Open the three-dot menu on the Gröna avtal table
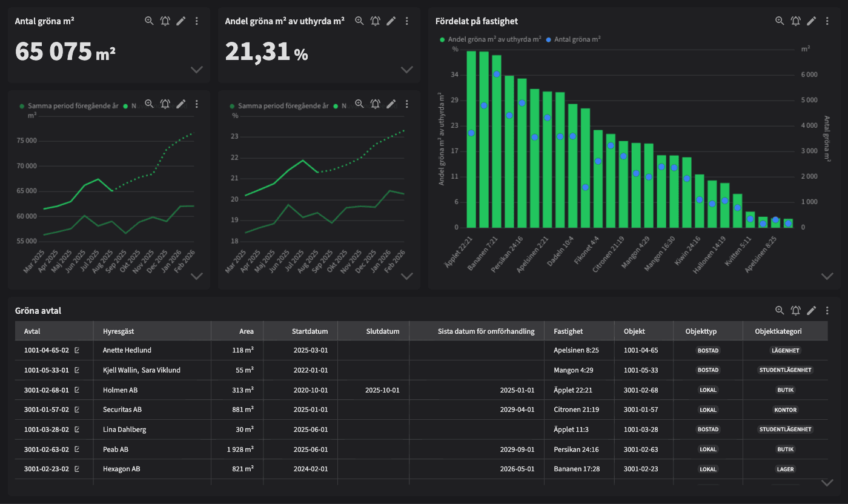This screenshot has width=848, height=504. (x=827, y=310)
